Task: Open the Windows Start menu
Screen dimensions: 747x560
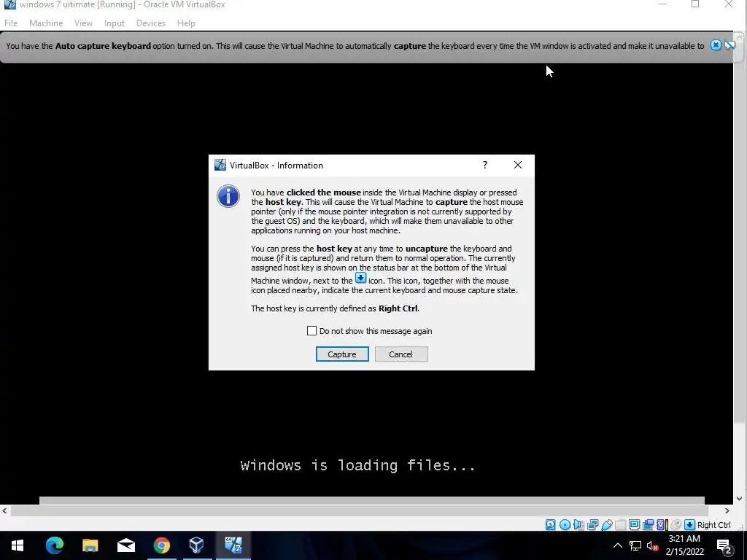Action: [18, 545]
